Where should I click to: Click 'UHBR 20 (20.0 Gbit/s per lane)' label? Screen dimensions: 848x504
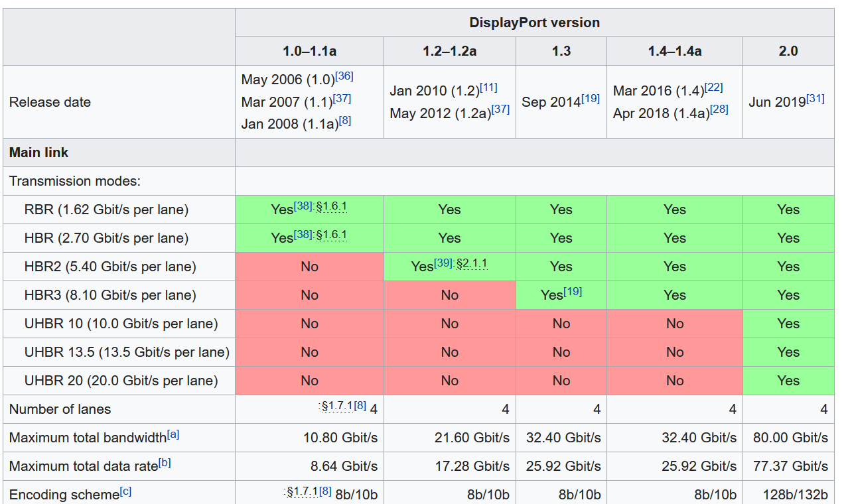click(x=121, y=381)
